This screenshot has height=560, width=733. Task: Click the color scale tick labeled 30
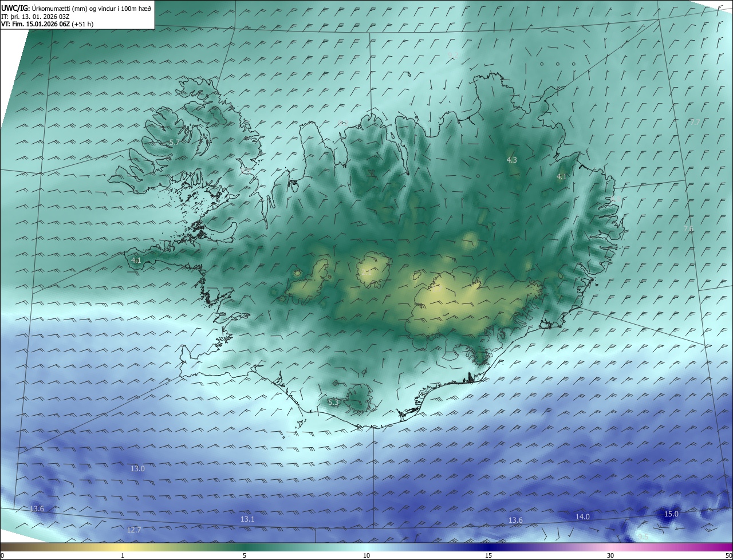pyautogui.click(x=610, y=556)
